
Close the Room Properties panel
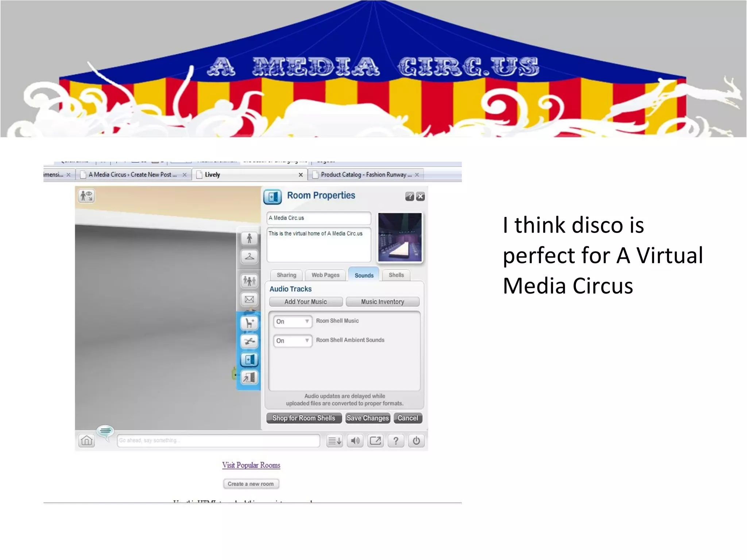click(x=421, y=197)
